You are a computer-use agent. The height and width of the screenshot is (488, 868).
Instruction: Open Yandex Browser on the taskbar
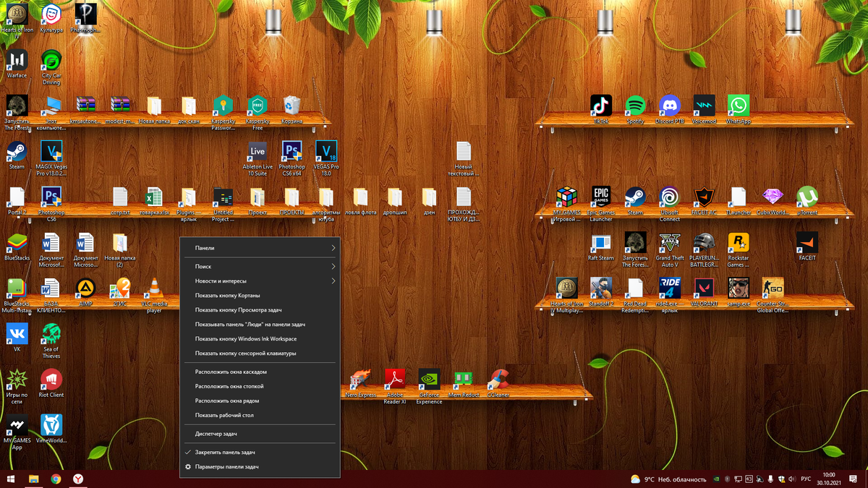coord(77,479)
